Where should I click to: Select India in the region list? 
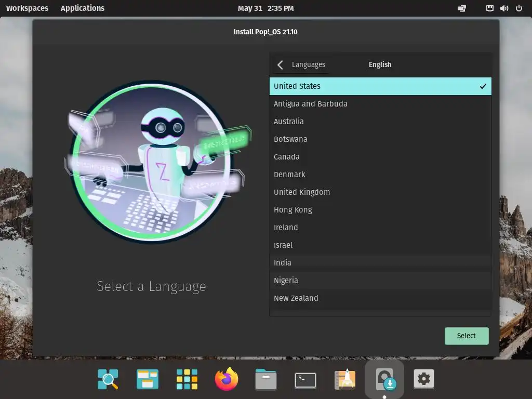(x=380, y=262)
